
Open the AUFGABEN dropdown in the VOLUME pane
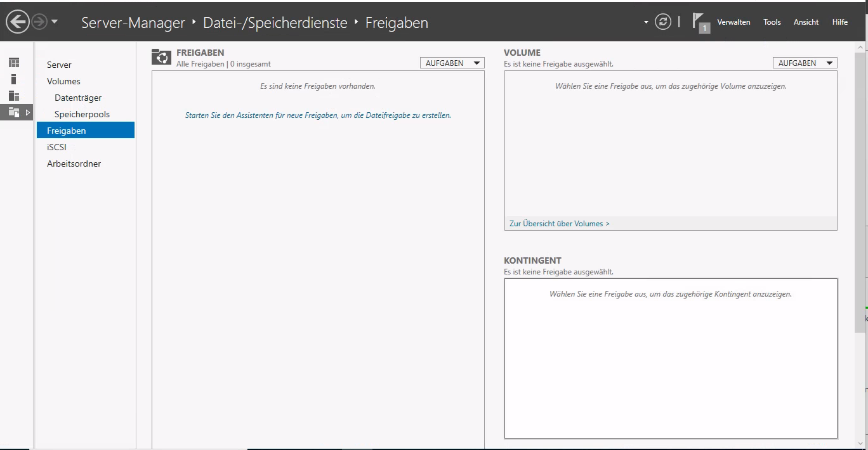805,62
